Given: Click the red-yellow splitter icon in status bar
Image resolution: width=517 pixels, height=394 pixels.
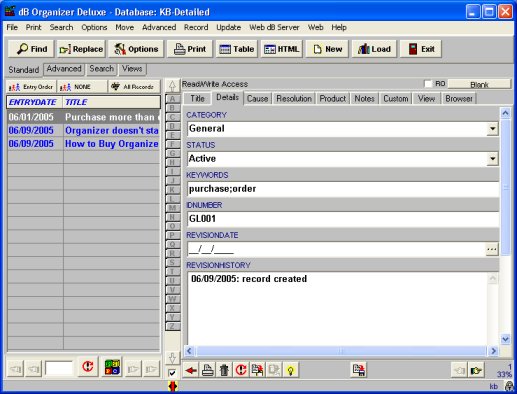Looking at the screenshot, I should 173,386.
